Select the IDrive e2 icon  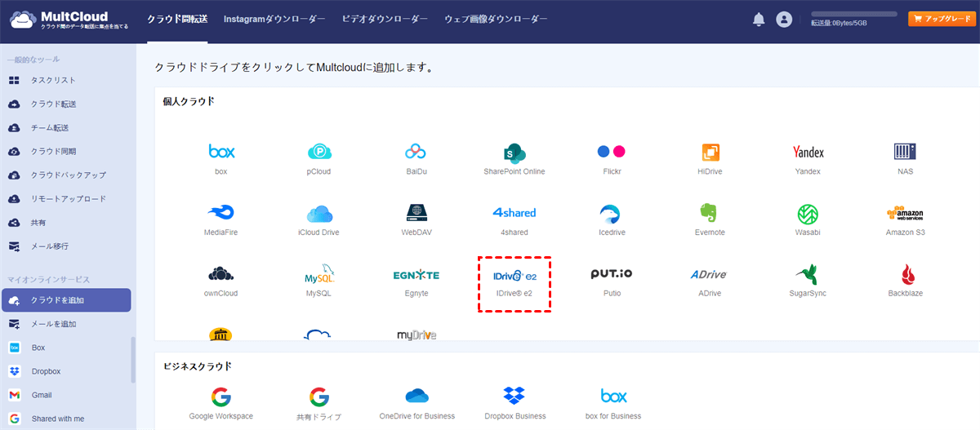coord(514,275)
